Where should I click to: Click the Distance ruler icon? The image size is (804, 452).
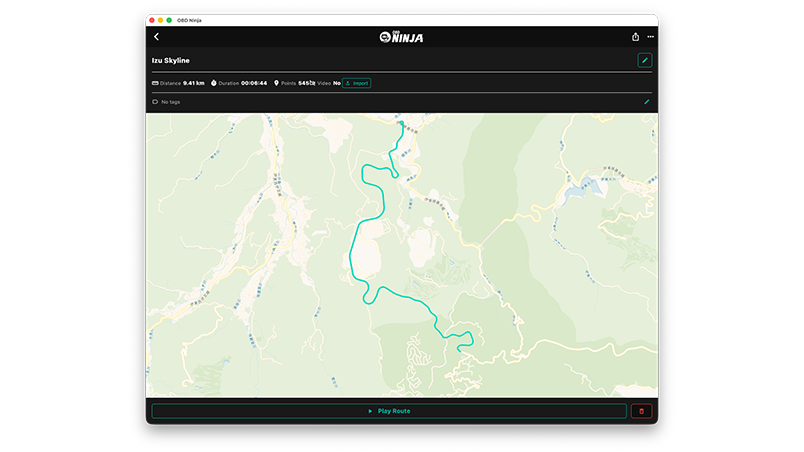pos(155,83)
